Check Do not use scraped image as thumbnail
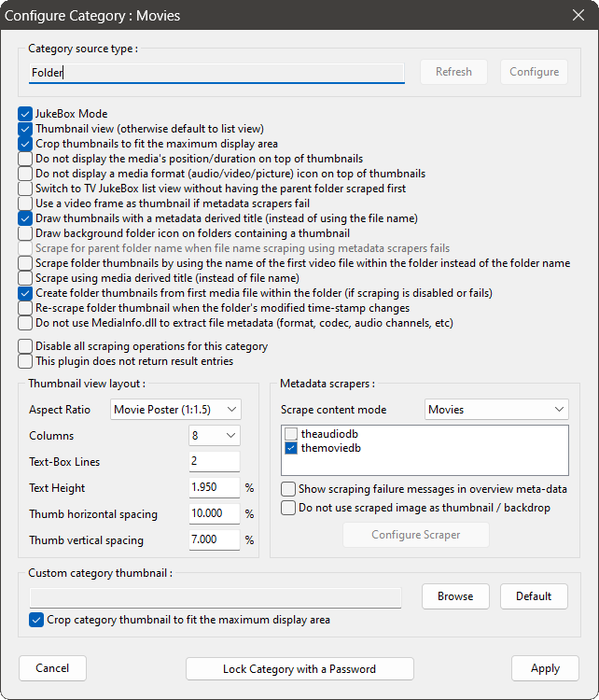 point(288,508)
